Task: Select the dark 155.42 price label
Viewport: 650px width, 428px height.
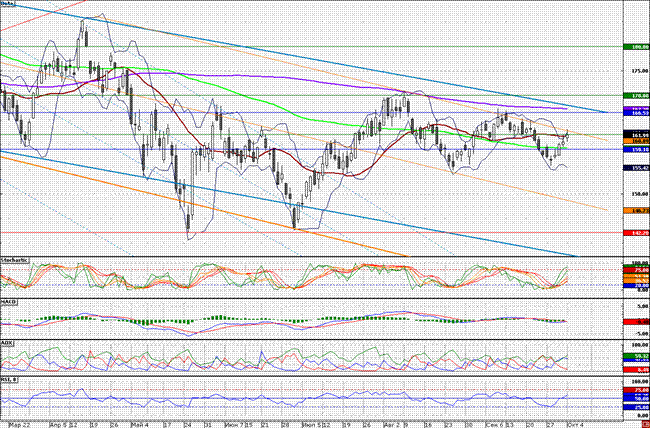Action: 635,167
